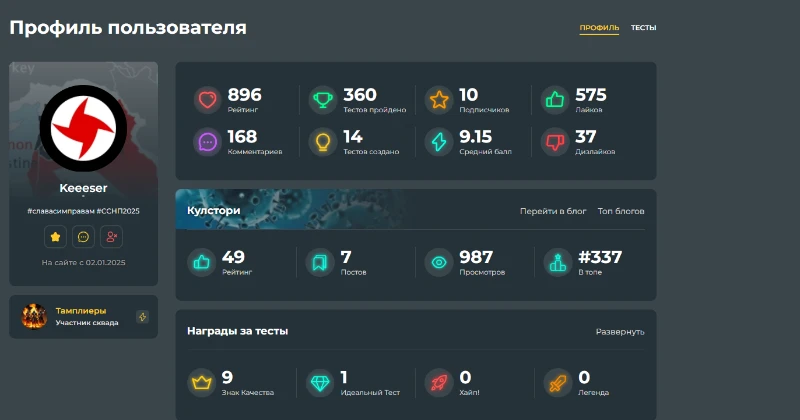Click the lightning bolt average score icon
The width and height of the screenshot is (800, 420).
coord(439,142)
